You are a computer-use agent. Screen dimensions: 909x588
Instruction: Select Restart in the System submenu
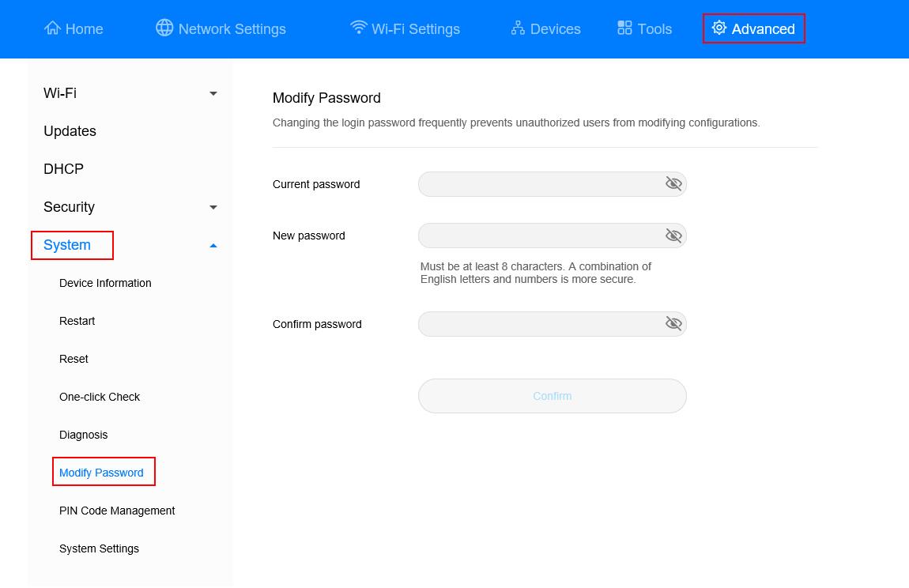77,321
